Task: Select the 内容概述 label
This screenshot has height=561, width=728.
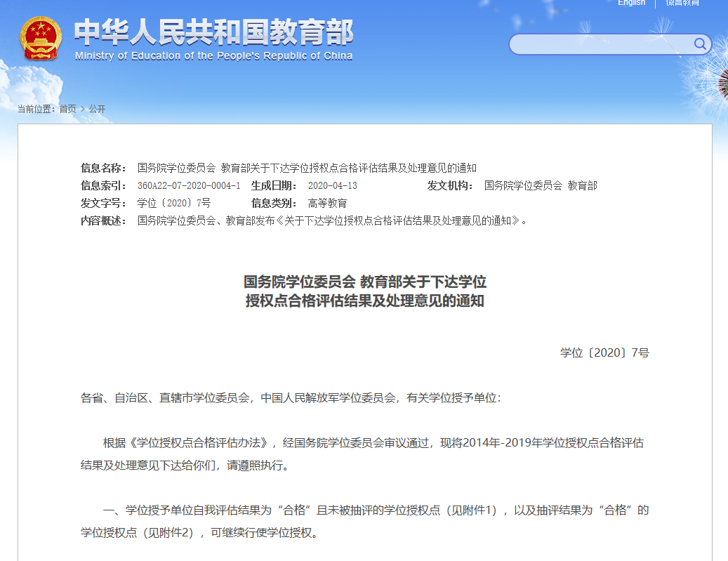Action: [x=103, y=221]
